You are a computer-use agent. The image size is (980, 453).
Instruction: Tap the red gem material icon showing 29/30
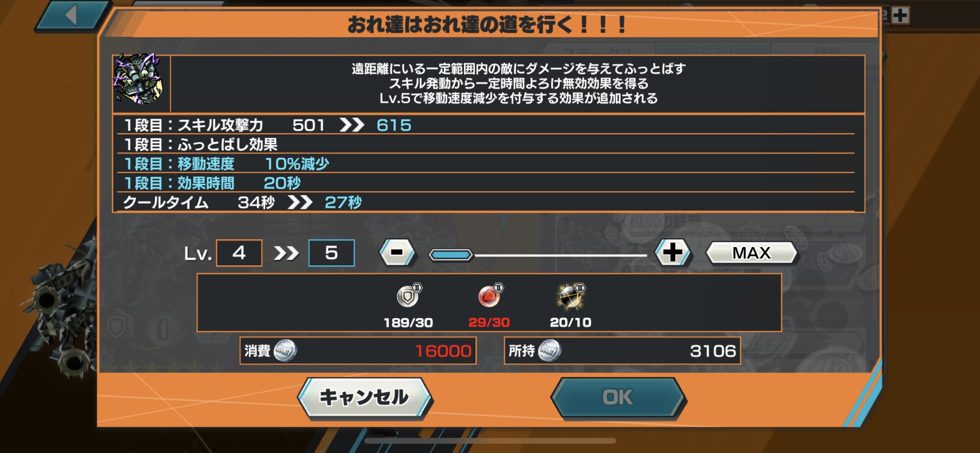(490, 296)
